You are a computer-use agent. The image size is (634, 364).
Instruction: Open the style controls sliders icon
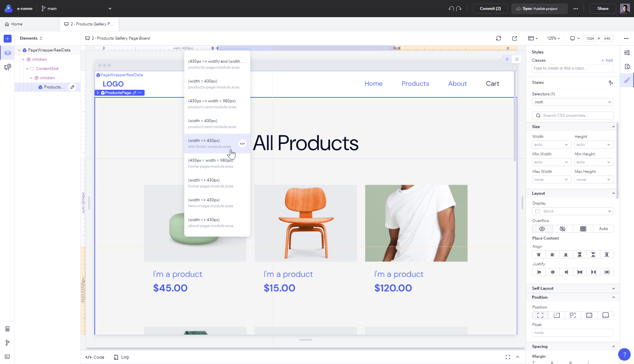(627, 53)
